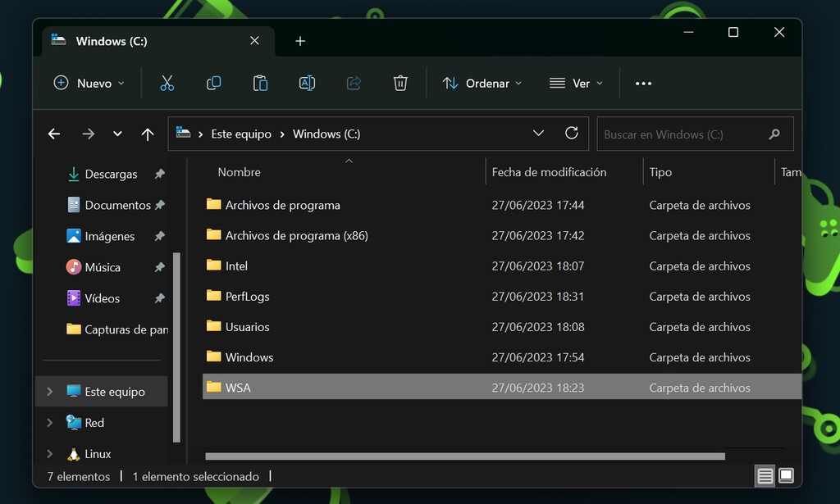Viewport: 840px width, 504px height.
Task: Click the Delete trash can icon
Action: [400, 83]
